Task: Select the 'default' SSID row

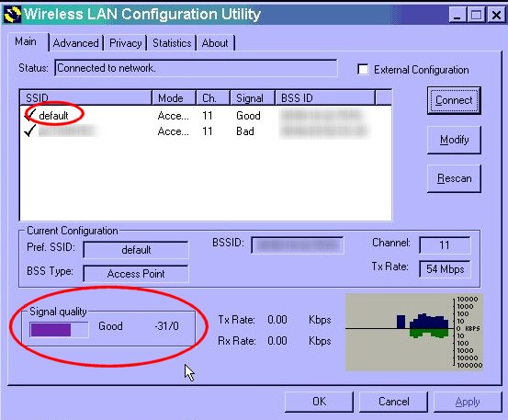Action: click(x=206, y=116)
